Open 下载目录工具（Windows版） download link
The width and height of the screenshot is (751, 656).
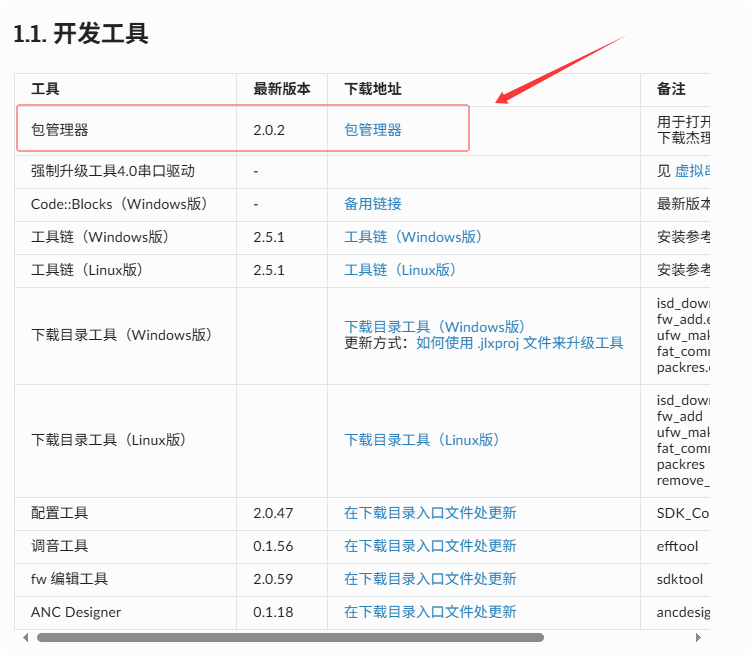click(434, 327)
